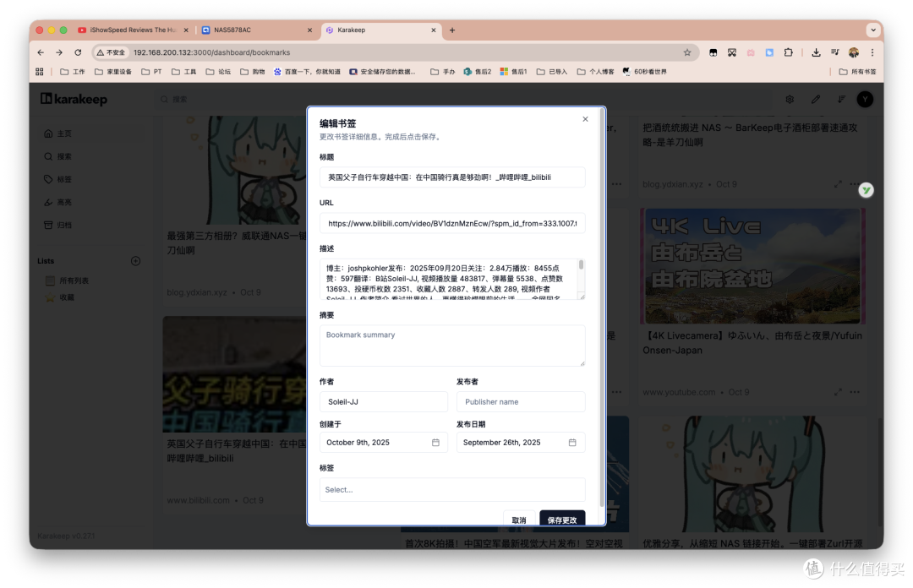Open the 百度一下，你就知道 bookmark
The image size is (913, 588).
pyautogui.click(x=307, y=72)
